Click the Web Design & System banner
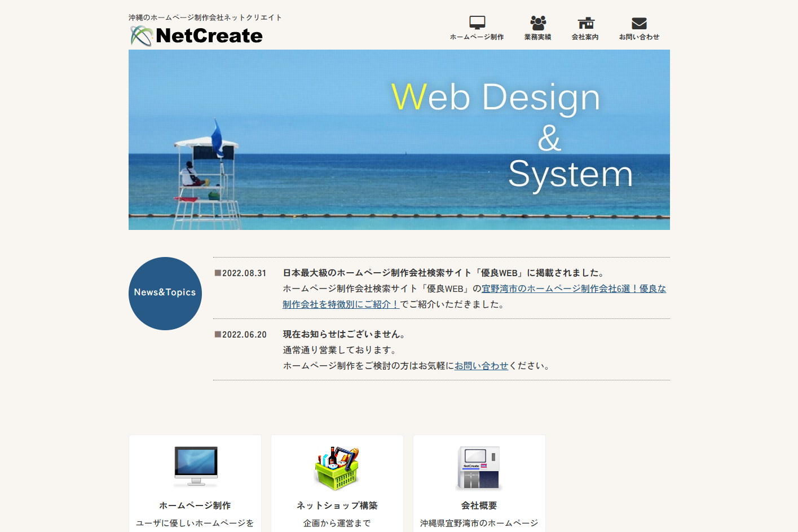798x532 pixels. coord(399,140)
